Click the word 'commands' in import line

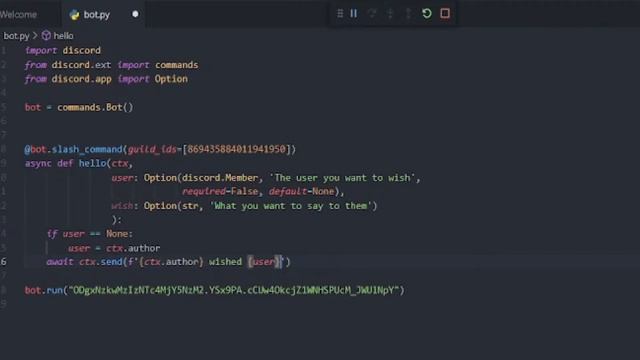(176, 65)
